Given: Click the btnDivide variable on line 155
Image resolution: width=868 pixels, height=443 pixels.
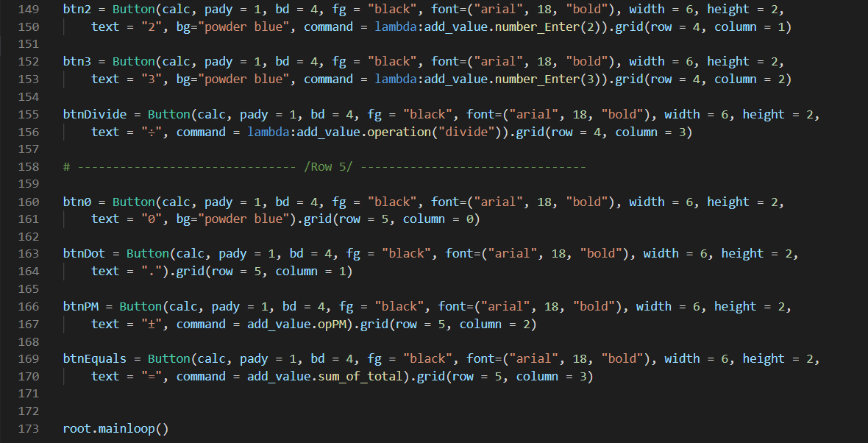Looking at the screenshot, I should click(92, 114).
